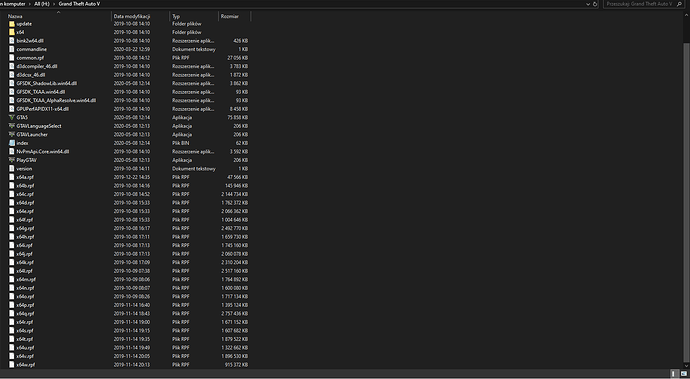
Task: Click the x64a.rpf file icon
Action: pyautogui.click(x=12, y=177)
